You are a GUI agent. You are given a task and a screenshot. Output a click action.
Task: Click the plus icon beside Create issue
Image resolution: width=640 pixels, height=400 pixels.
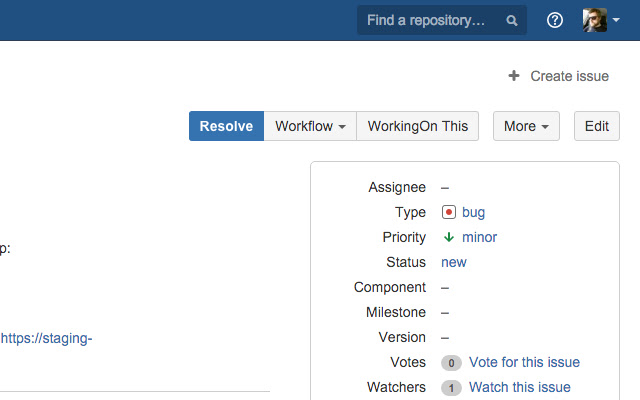(514, 76)
